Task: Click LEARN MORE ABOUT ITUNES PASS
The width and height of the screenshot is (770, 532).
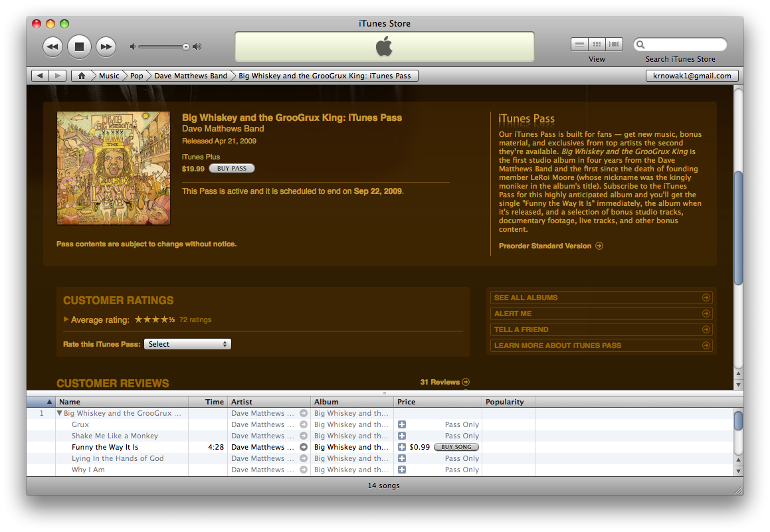Action: point(557,345)
